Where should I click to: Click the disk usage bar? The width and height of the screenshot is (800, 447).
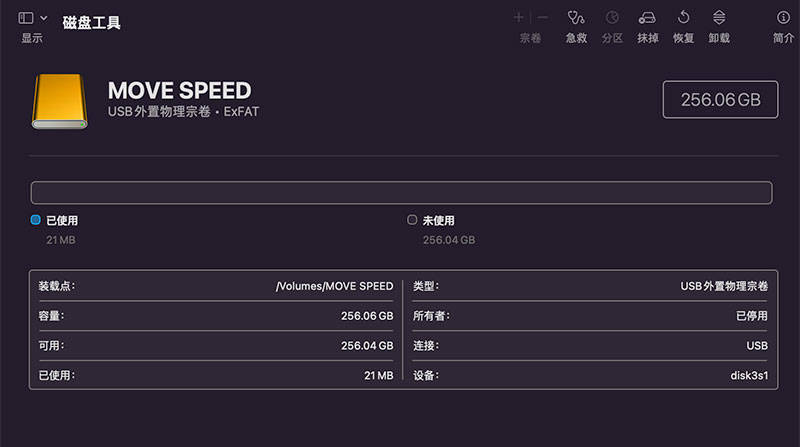[402, 193]
